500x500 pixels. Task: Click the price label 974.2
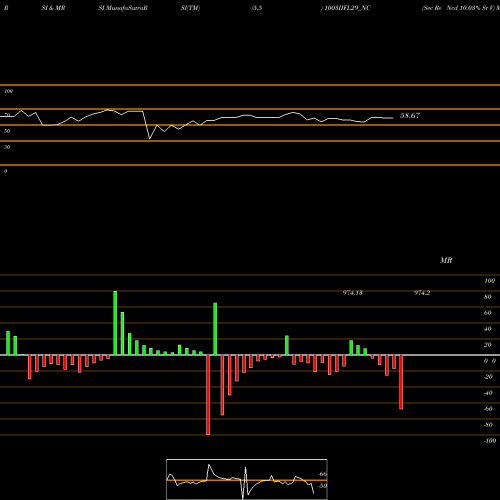tap(422, 293)
